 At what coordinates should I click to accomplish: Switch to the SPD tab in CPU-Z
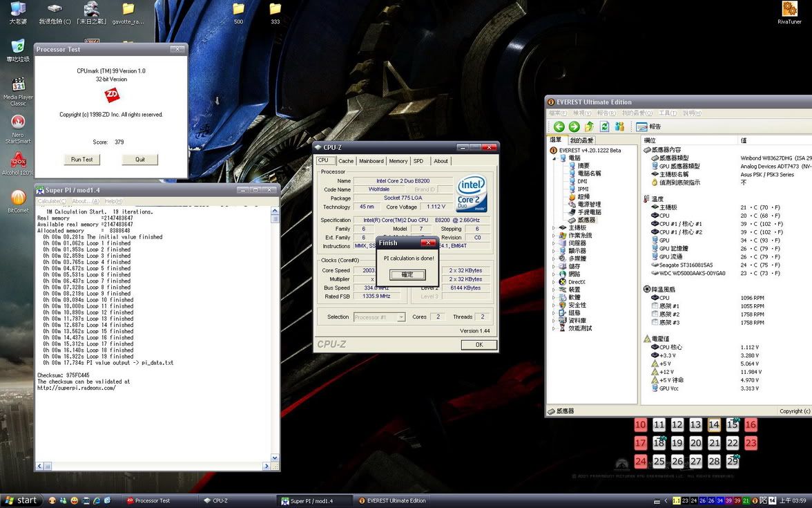418,161
